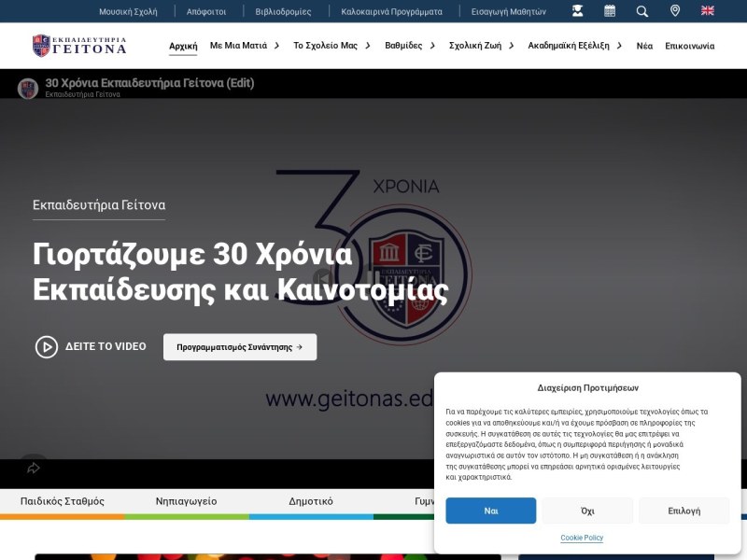This screenshot has height=560, width=747.
Task: Open the calendar icon in top bar
Action: pyautogui.click(x=610, y=11)
